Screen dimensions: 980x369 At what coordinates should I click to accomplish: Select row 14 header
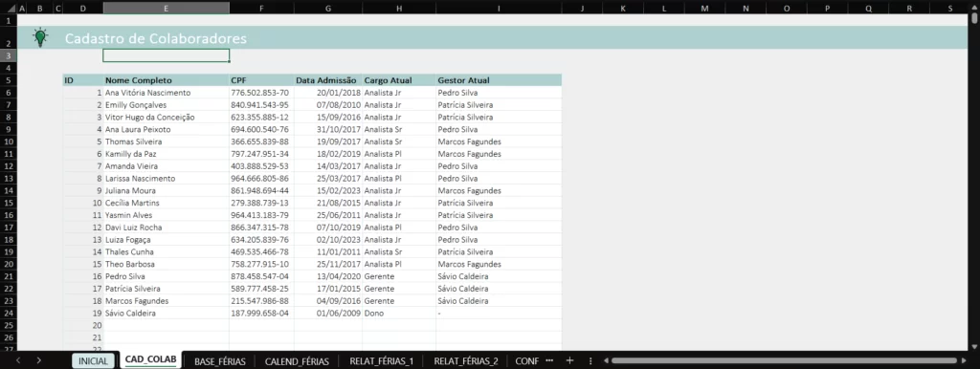click(x=8, y=190)
